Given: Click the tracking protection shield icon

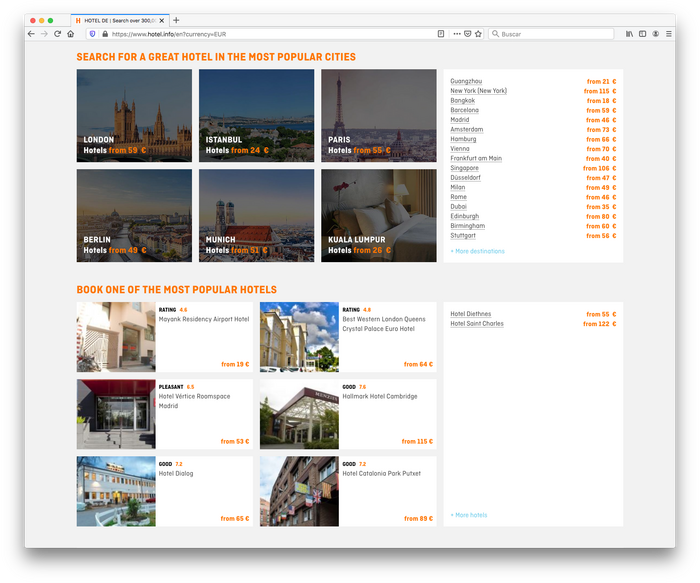Looking at the screenshot, I should 92,34.
